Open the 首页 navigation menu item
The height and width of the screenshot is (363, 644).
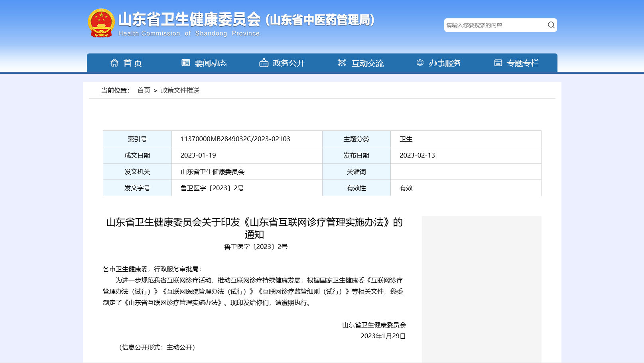[133, 63]
